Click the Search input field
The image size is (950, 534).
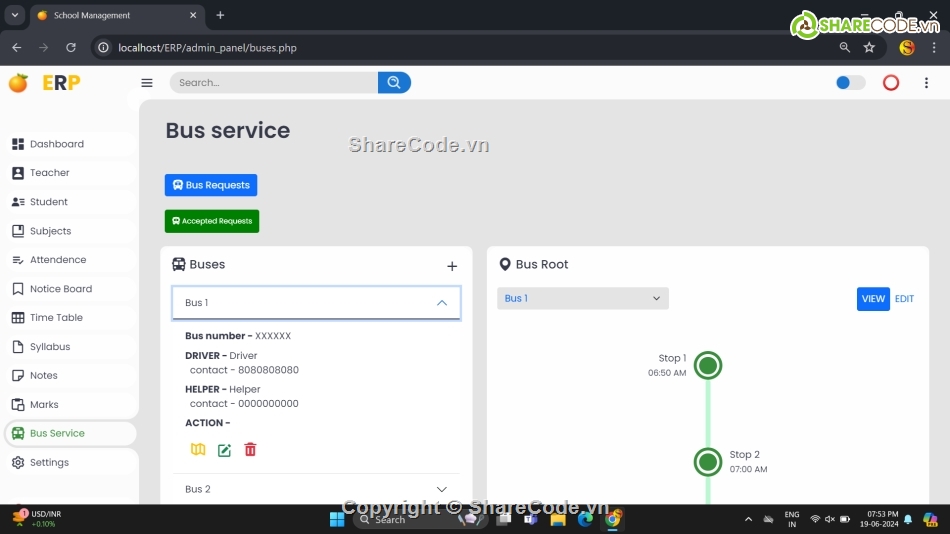[273, 83]
